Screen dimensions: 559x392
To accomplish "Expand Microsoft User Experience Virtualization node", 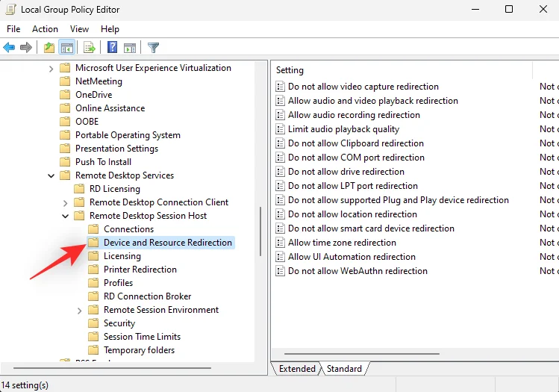I will [x=51, y=69].
